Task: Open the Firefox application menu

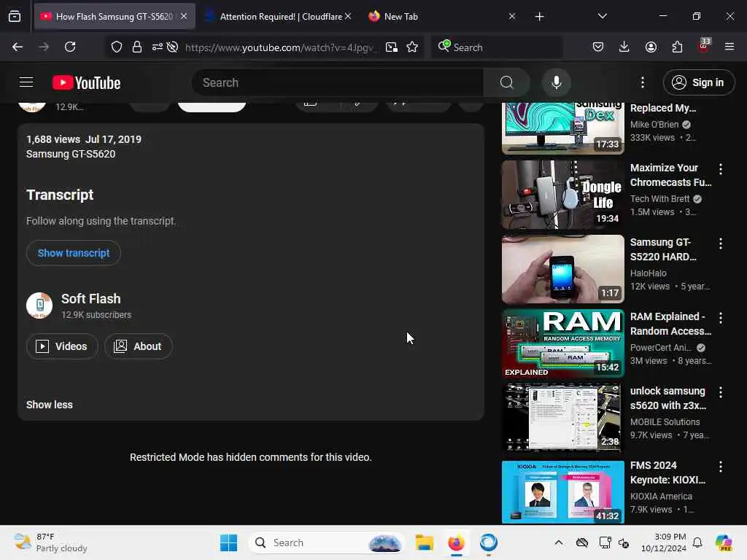Action: [x=729, y=47]
